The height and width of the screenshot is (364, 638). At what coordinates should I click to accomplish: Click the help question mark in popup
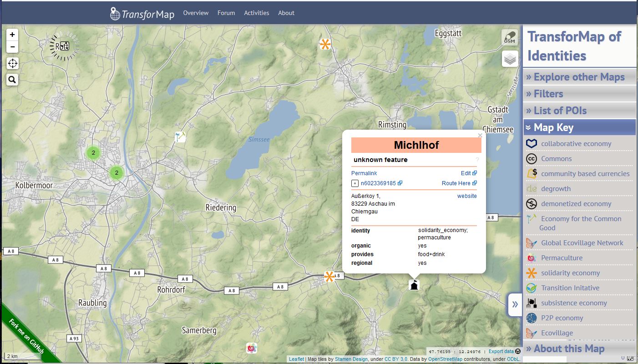coord(477,160)
